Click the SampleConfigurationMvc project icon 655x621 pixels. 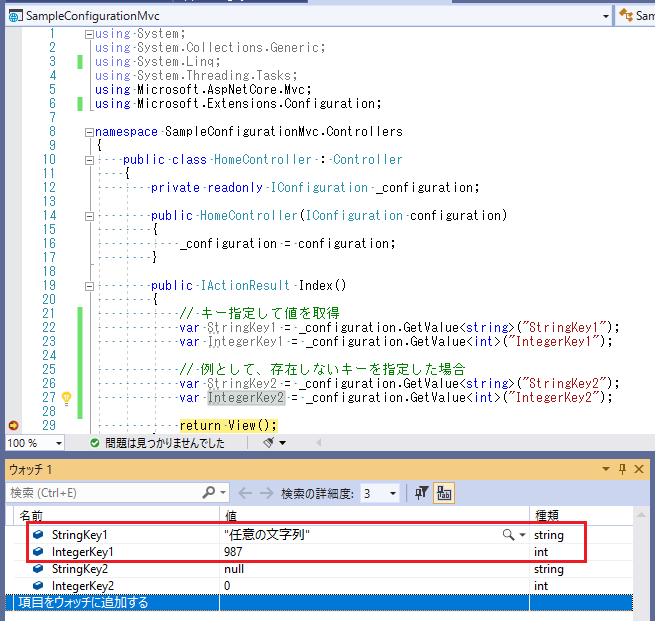pyautogui.click(x=15, y=16)
